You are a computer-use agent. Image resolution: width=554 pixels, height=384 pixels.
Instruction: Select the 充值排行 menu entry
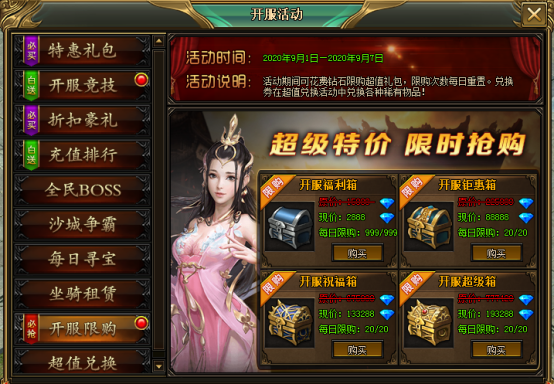(x=82, y=155)
